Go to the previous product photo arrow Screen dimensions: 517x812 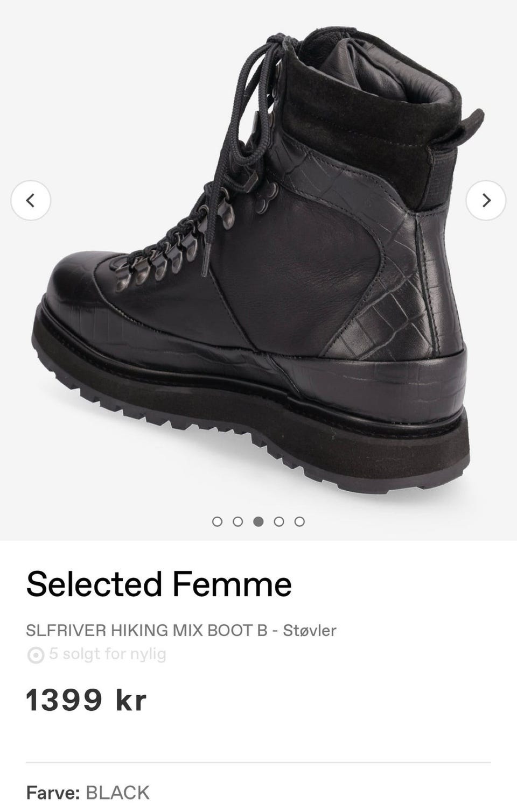coord(31,200)
